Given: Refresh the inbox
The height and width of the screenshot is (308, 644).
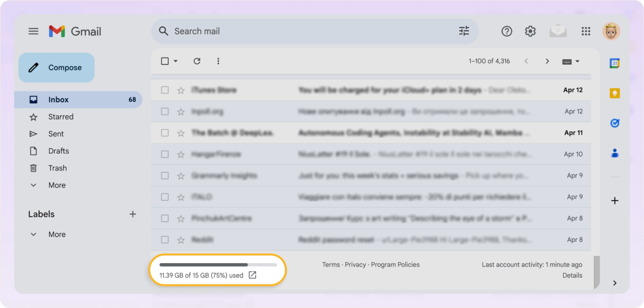Looking at the screenshot, I should click(197, 61).
